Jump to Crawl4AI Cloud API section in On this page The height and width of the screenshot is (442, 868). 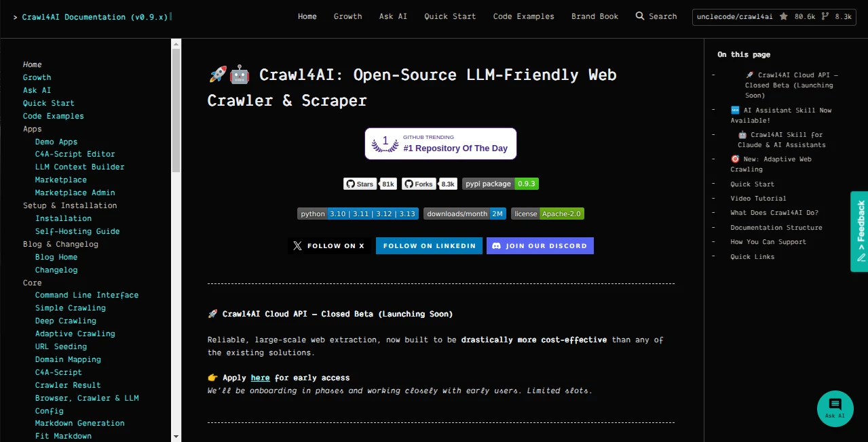pyautogui.click(x=791, y=85)
